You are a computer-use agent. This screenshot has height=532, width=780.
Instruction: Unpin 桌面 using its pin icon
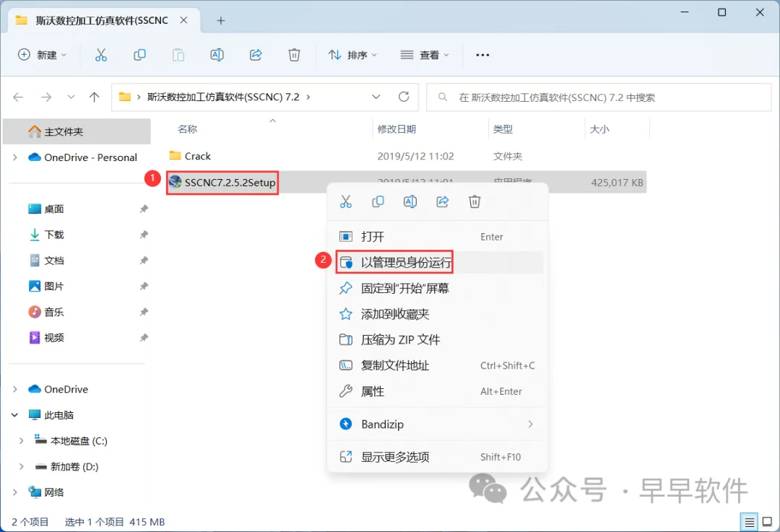pos(144,209)
